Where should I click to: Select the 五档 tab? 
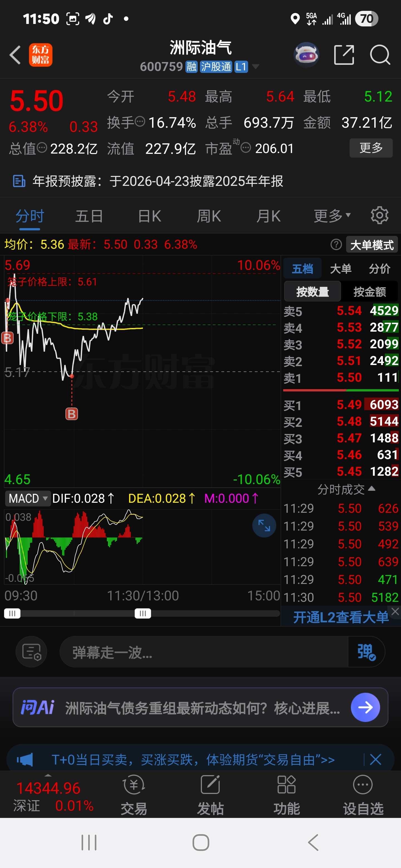[x=302, y=269]
